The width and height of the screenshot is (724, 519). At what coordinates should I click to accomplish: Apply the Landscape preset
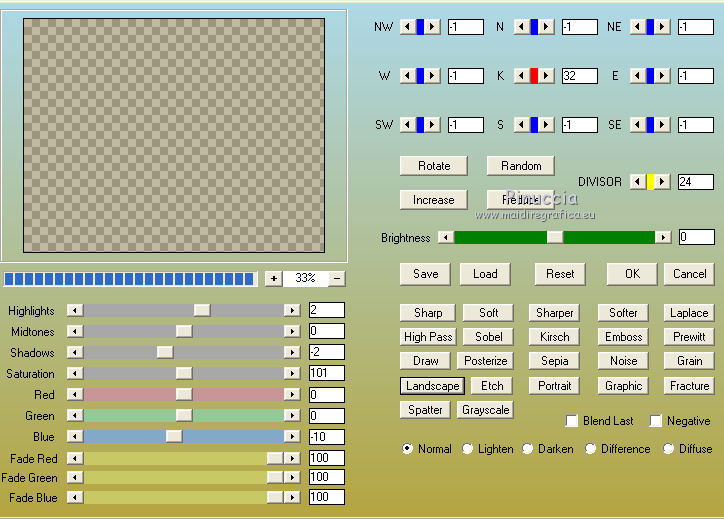click(432, 386)
